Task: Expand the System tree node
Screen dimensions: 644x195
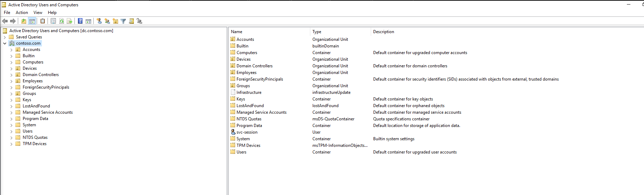Action: [x=11, y=125]
